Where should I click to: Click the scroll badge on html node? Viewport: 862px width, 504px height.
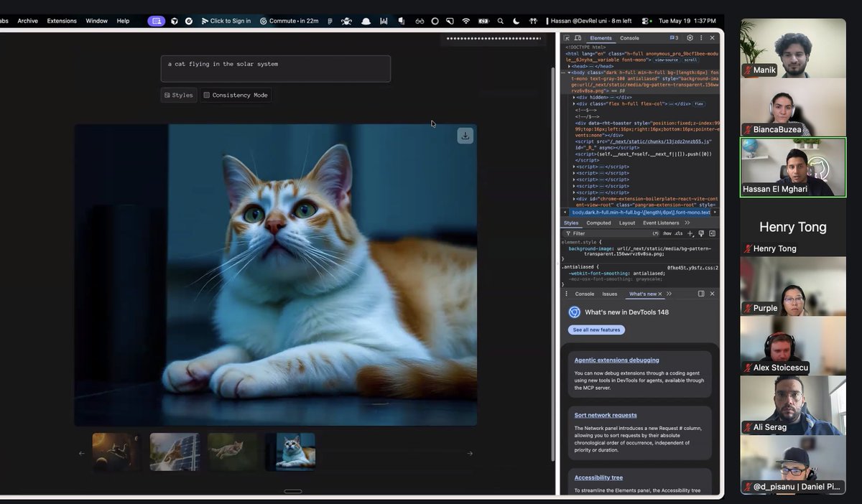tap(690, 60)
